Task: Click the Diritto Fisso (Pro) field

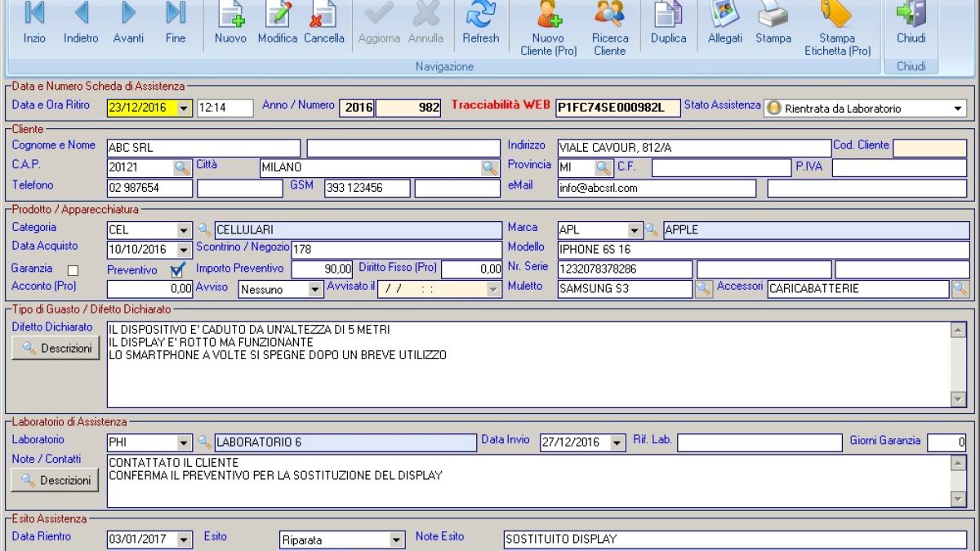Action: click(472, 269)
